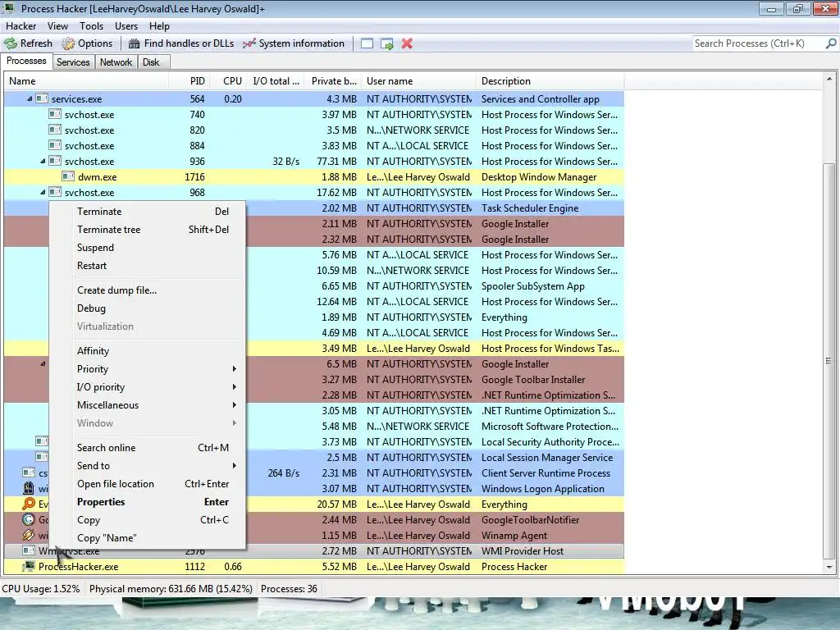Click icon of svchost.exe PID 820
The image size is (840, 630).
pyautogui.click(x=55, y=130)
